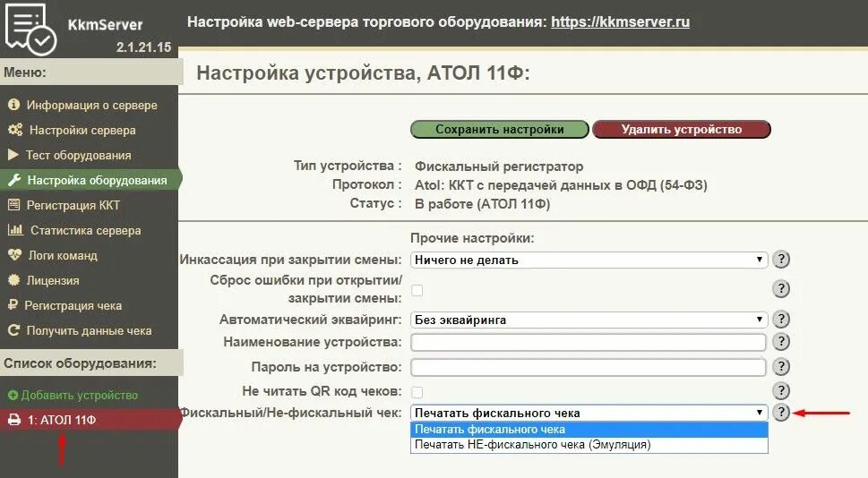The height and width of the screenshot is (478, 868).
Task: Click the refresh icon beside Получить данные чека
Action: click(x=13, y=330)
